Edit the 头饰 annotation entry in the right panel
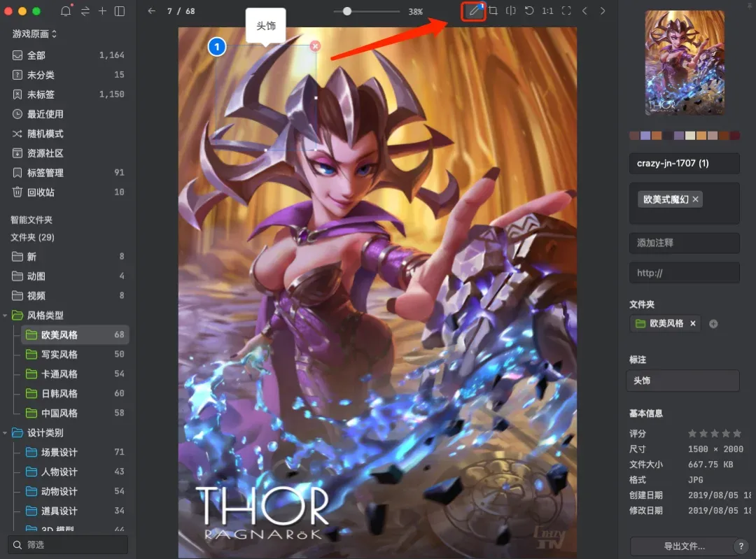This screenshot has width=756, height=559. point(682,381)
